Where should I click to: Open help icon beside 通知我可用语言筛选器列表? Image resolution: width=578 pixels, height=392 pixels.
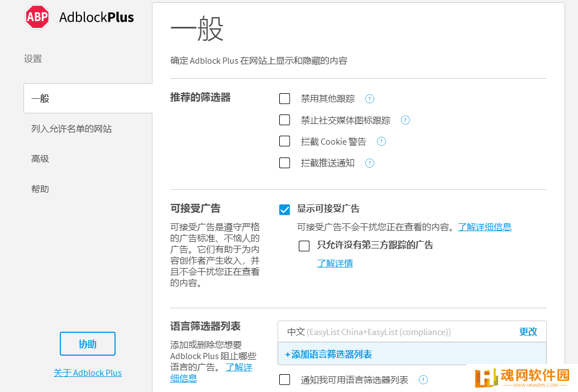(x=423, y=380)
